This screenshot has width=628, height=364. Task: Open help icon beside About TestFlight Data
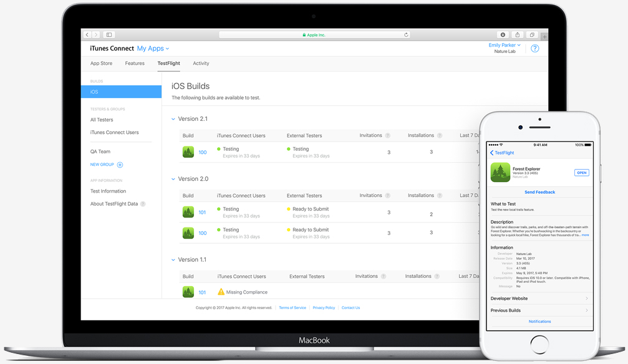coord(143,204)
